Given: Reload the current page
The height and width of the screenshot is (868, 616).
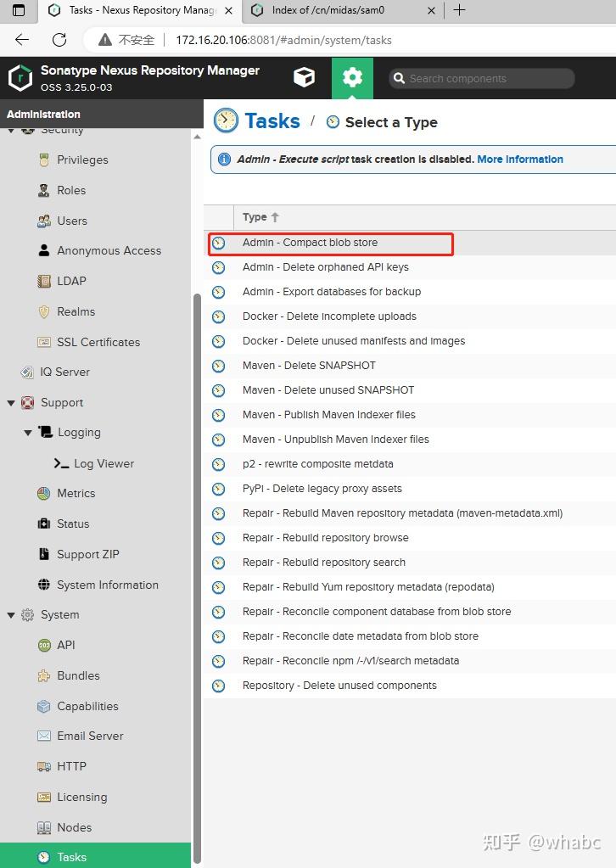Looking at the screenshot, I should click(x=59, y=39).
